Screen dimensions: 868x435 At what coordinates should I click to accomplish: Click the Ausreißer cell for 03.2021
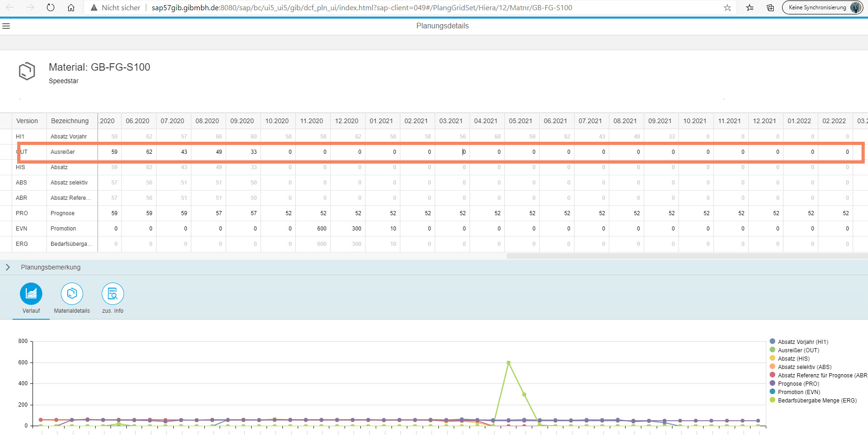tap(452, 152)
